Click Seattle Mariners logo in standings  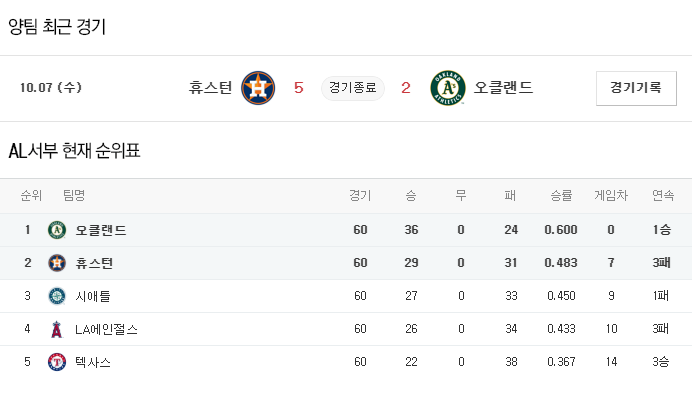tap(57, 296)
